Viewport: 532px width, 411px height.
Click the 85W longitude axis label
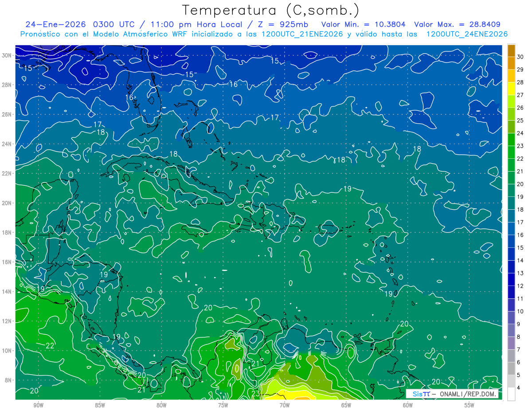tap(100, 405)
